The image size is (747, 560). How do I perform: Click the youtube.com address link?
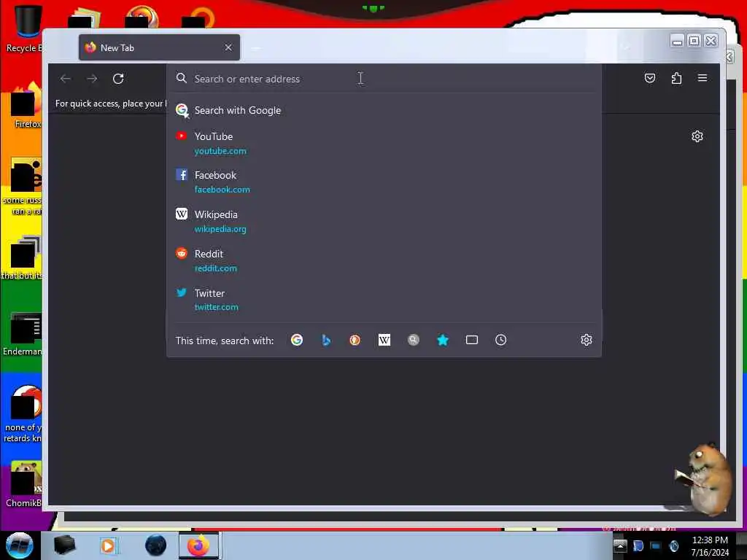220,151
